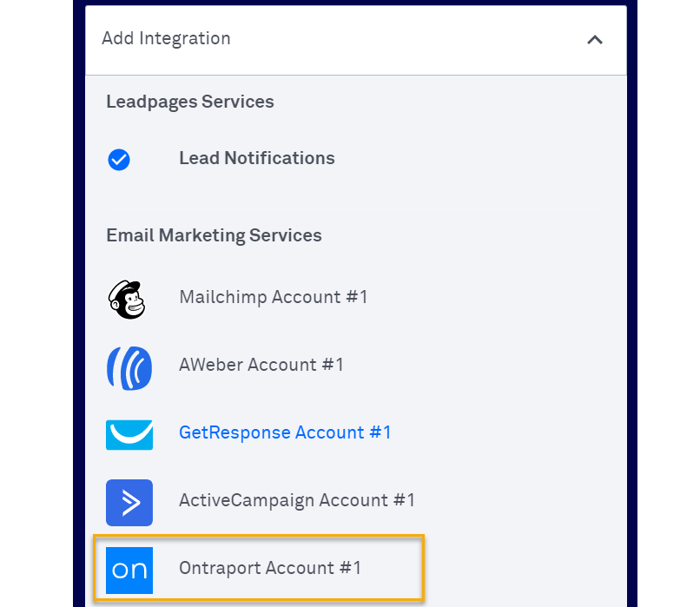This screenshot has height=607, width=700.
Task: Click the Email Marketing Services heading
Action: (214, 235)
